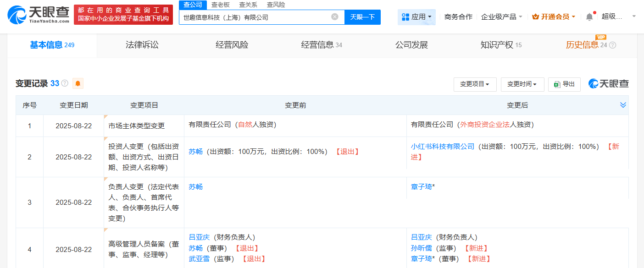Click the 天眼一下 search button
The height and width of the screenshot is (268, 644).
click(x=362, y=17)
